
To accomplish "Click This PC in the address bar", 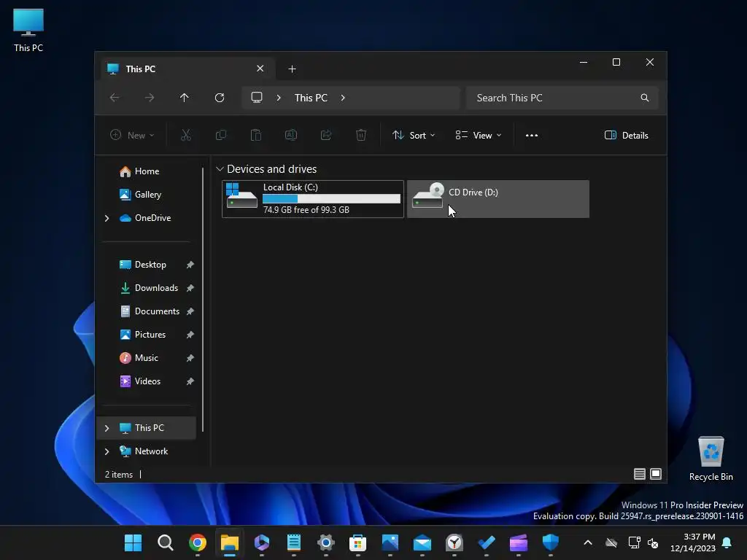I will (311, 98).
